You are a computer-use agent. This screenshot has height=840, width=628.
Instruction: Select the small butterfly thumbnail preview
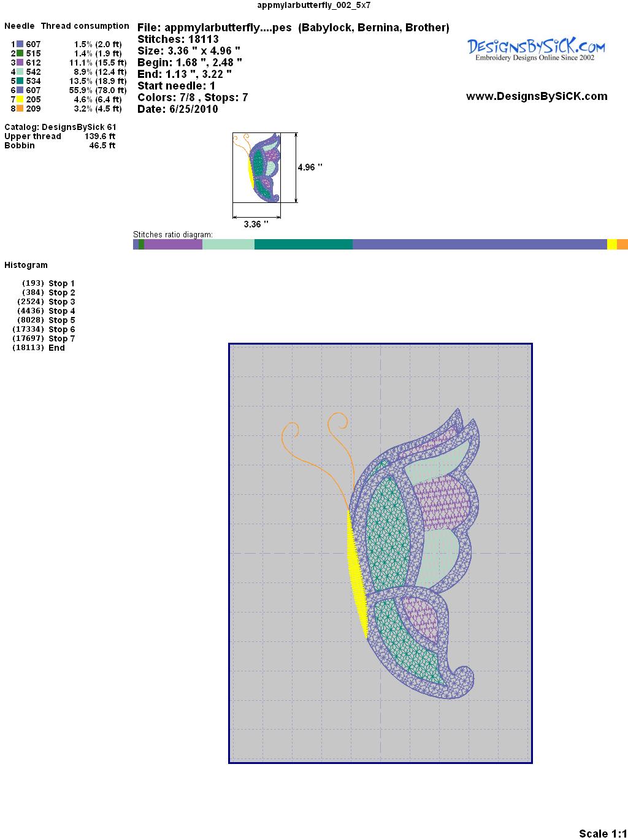258,167
